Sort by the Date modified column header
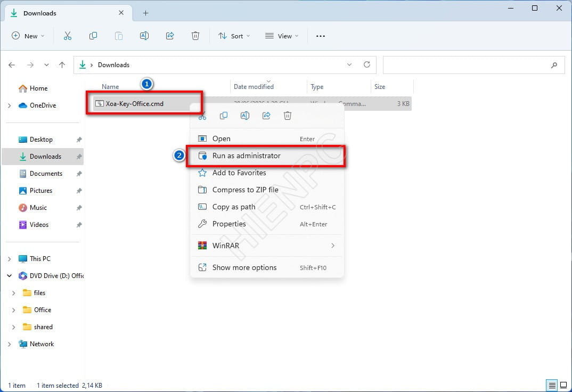The image size is (572, 392). 254,87
